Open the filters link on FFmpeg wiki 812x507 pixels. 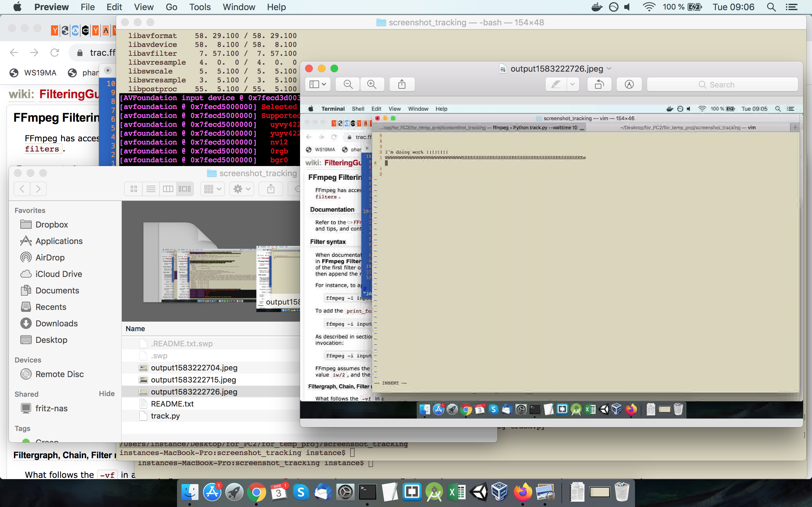click(x=42, y=149)
